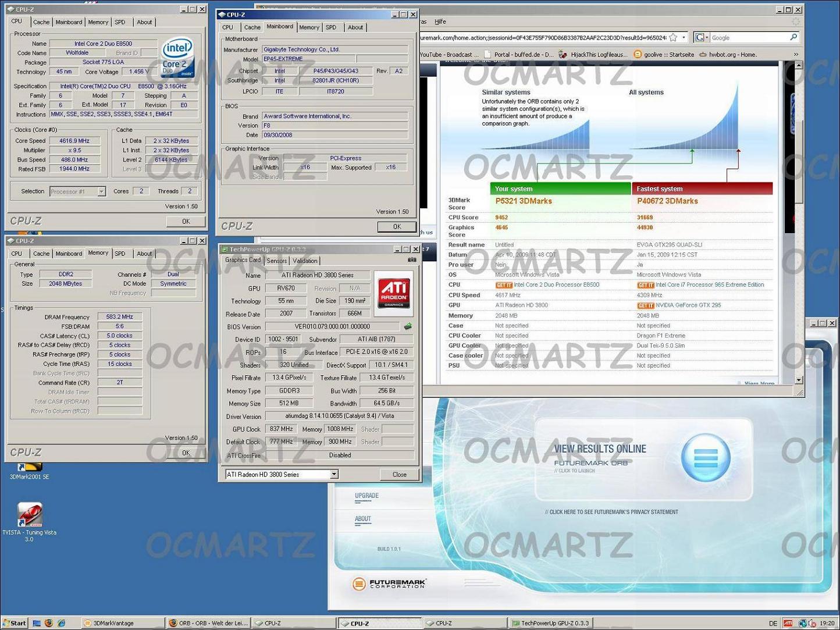Click the DRAM Frequency 583.2 MHz value
The height and width of the screenshot is (630, 840).
coord(120,317)
